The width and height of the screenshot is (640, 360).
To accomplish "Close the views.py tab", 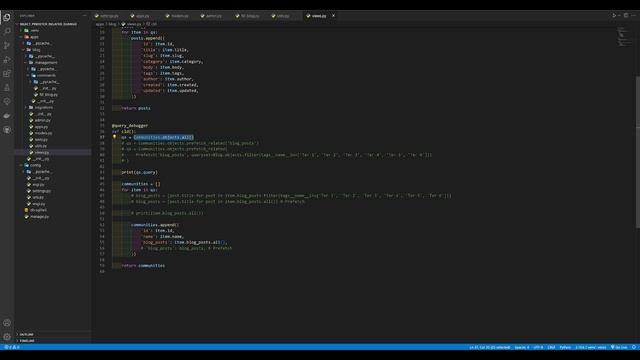I will click(333, 16).
